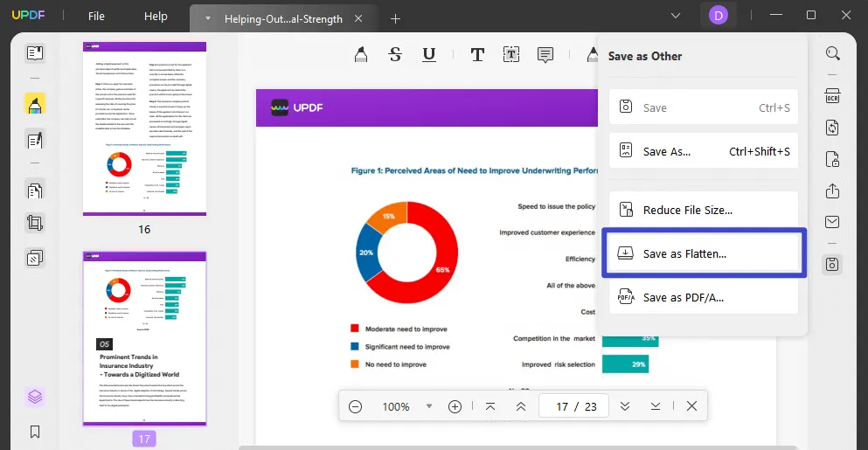This screenshot has width=868, height=450.
Task: Open the search icon at top right
Action: coord(832,54)
